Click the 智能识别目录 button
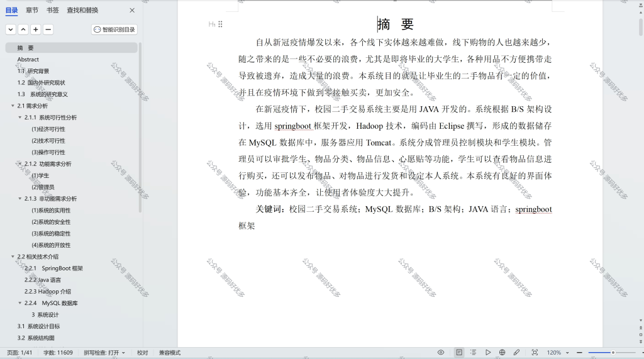 click(114, 30)
